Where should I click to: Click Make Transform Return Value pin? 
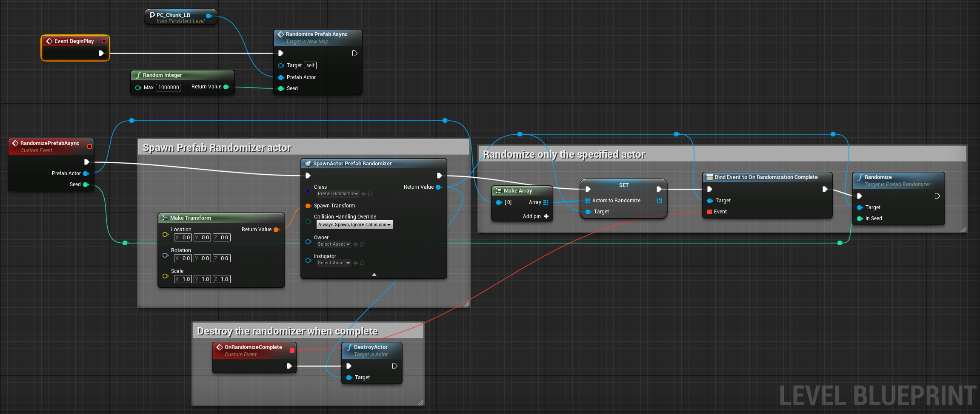pos(276,230)
